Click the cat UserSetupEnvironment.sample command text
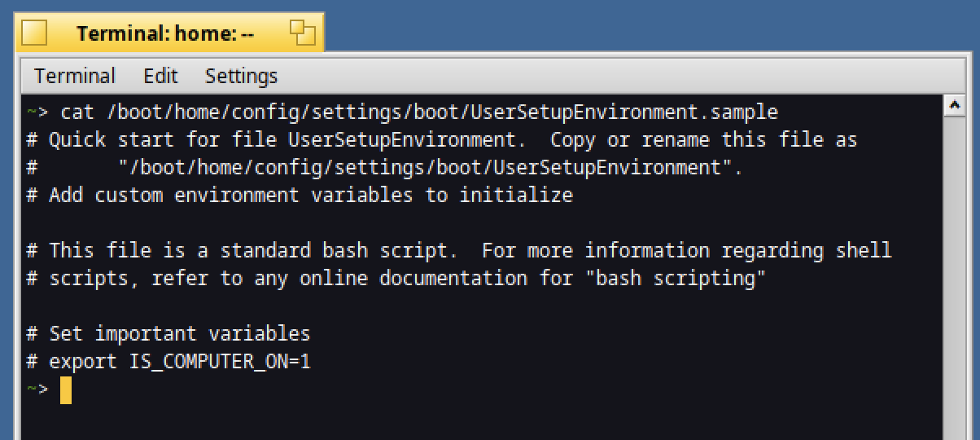Image resolution: width=980 pixels, height=440 pixels. pyautogui.click(x=420, y=112)
